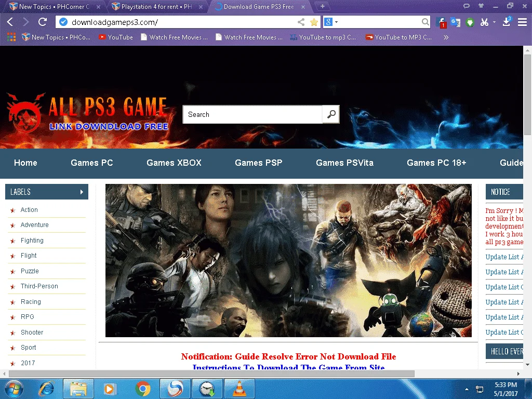Select the Flight label
Screen dimensions: 532x399
[29, 256]
